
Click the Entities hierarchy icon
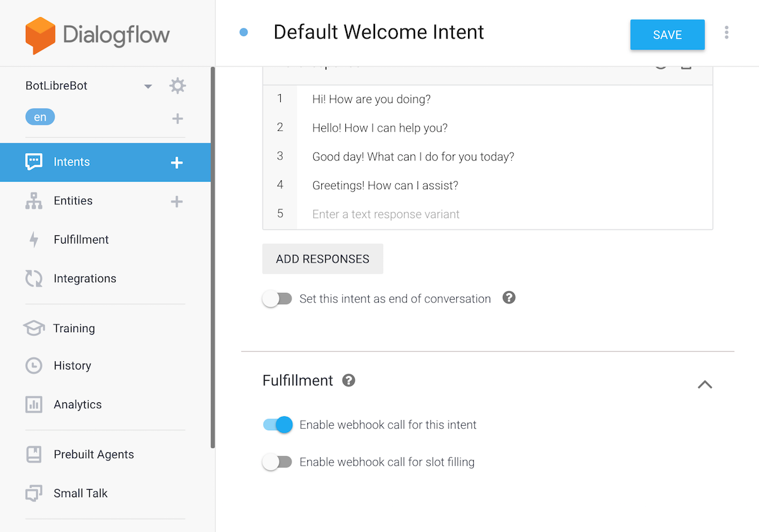(34, 201)
